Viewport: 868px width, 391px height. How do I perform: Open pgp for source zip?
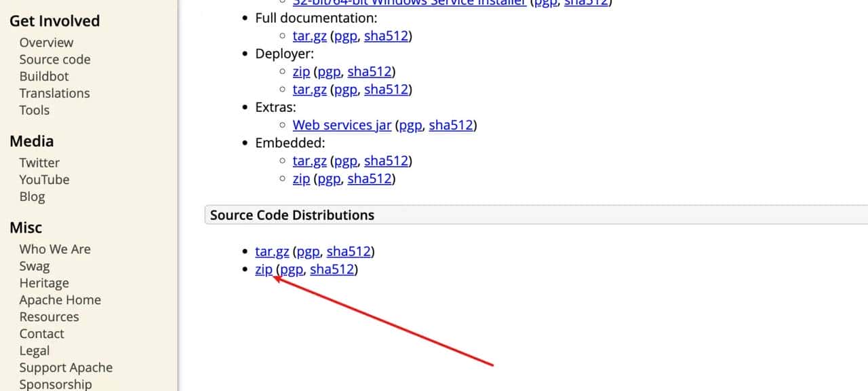click(x=292, y=270)
